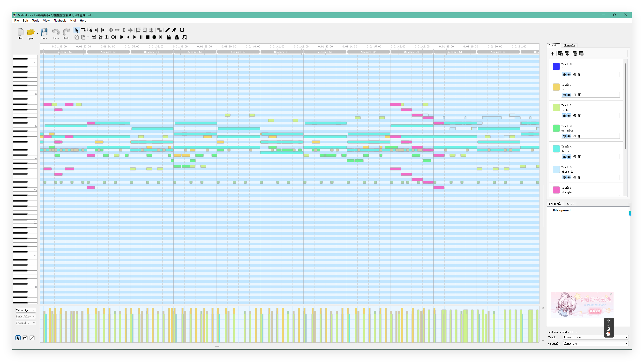Viewport: 644px width, 362px height.
Task: Choose the select-box tool
Action: [x=90, y=30]
